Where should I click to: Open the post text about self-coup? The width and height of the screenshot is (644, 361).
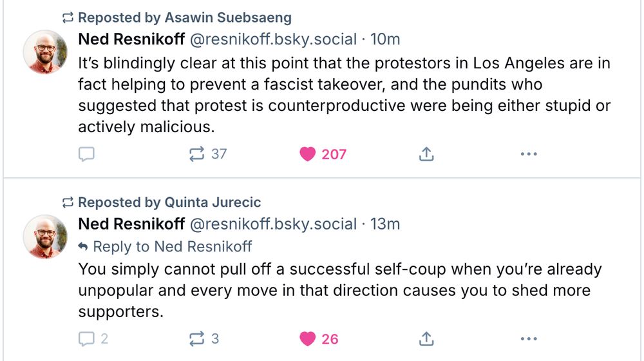pyautogui.click(x=339, y=290)
